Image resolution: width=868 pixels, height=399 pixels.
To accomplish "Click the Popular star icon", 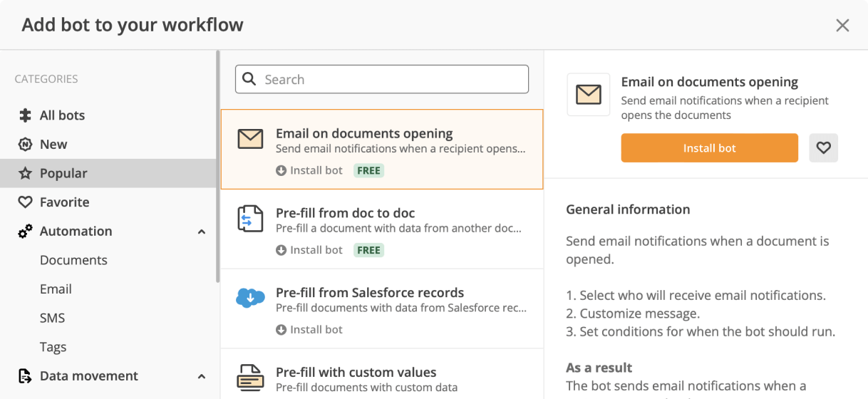I will pyautogui.click(x=25, y=173).
